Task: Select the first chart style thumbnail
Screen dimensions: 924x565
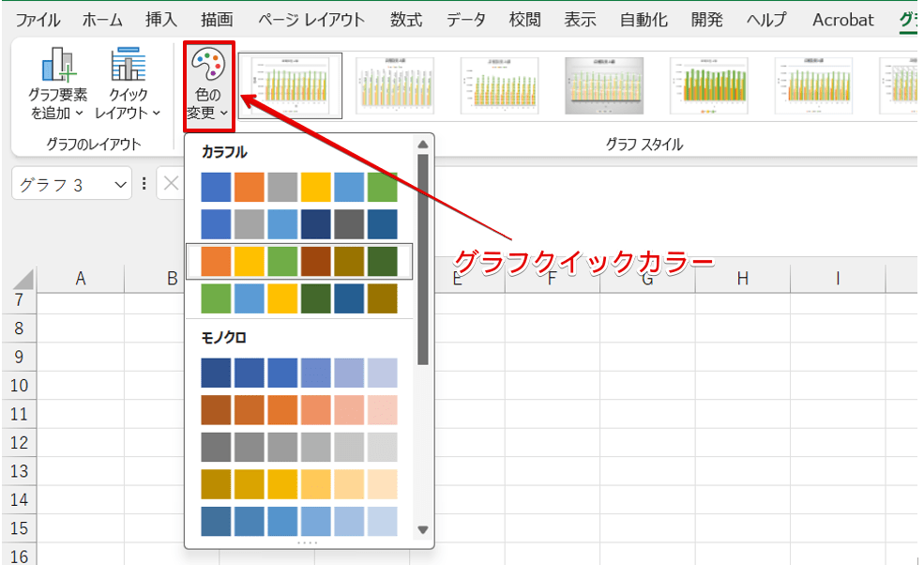Action: (x=290, y=85)
